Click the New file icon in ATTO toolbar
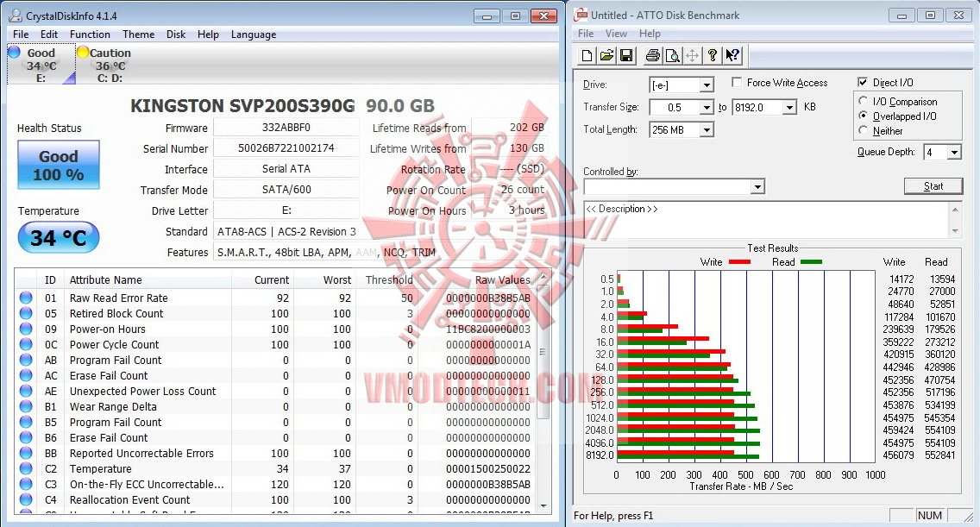Viewport: 980px width, 527px height. click(587, 56)
